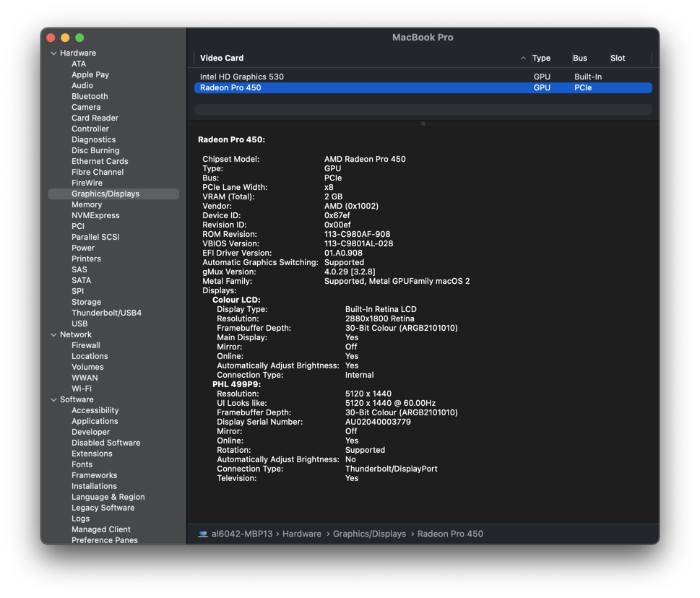Select the Radeon Pro 450 row
Viewport: 700px width, 598px height.
(230, 87)
